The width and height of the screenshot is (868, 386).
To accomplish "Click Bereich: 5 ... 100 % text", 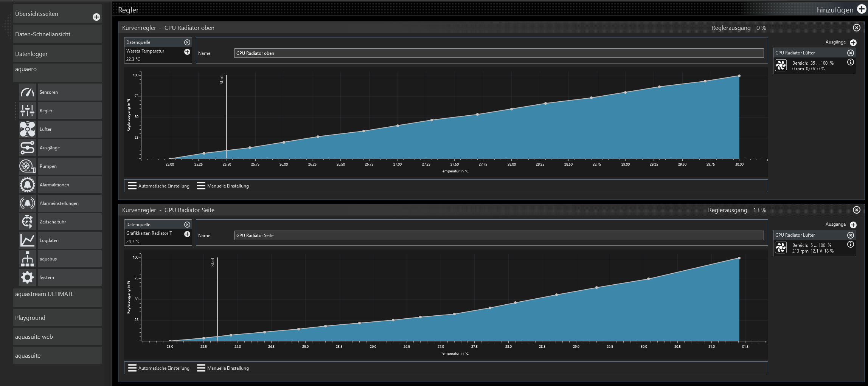I will pyautogui.click(x=812, y=245).
